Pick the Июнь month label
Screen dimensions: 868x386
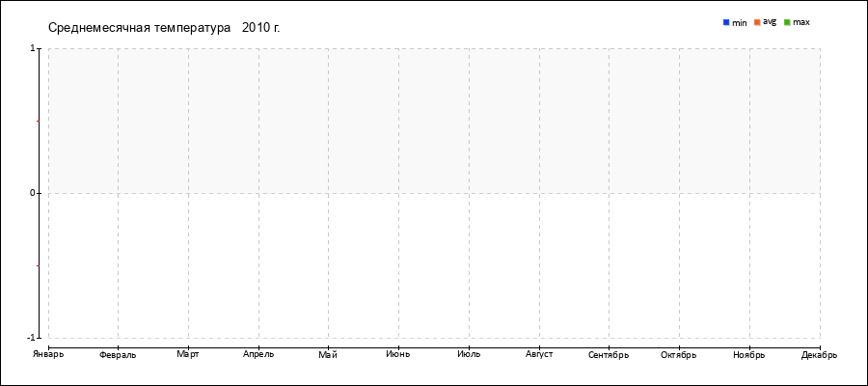click(398, 354)
